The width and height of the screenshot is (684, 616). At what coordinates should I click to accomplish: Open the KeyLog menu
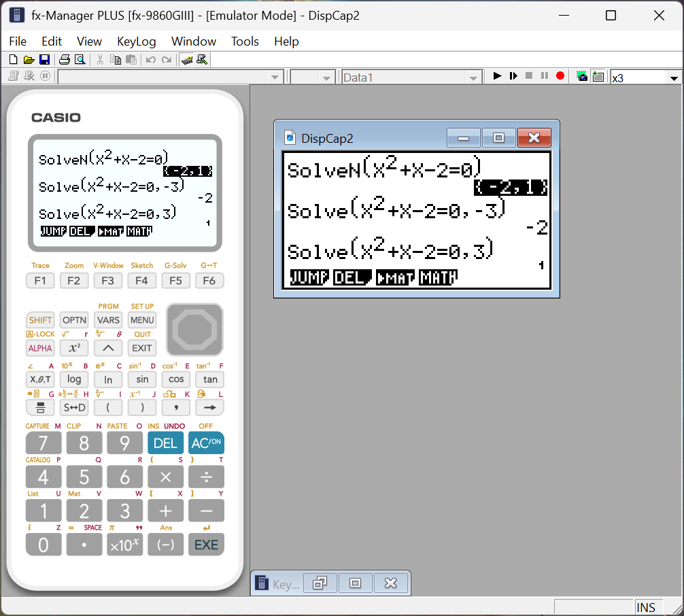click(x=137, y=41)
